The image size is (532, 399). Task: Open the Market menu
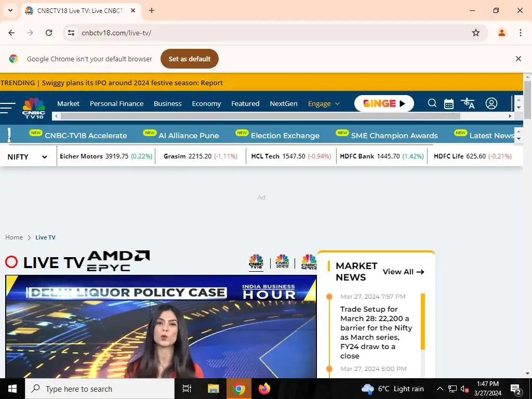(68, 103)
